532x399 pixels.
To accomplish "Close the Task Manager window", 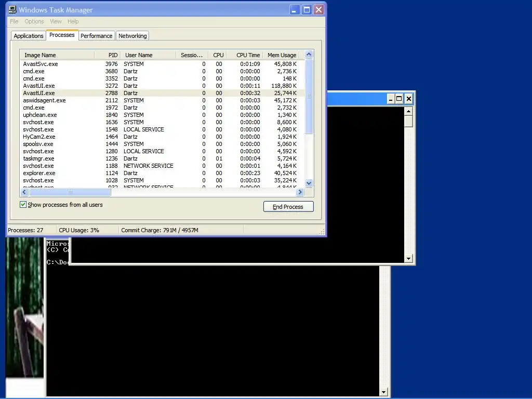I will 318,10.
